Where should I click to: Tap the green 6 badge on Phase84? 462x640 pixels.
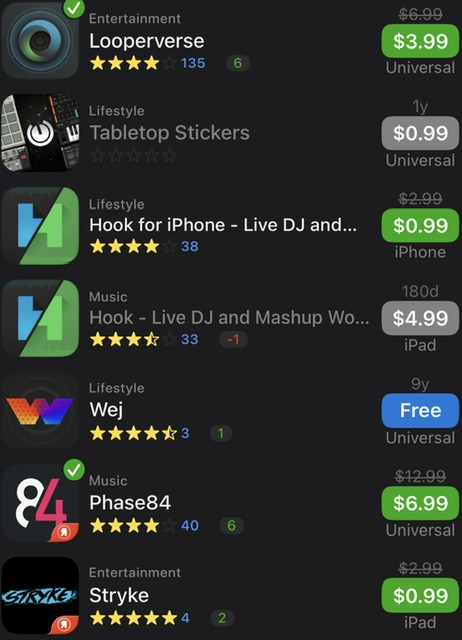pyautogui.click(x=231, y=525)
